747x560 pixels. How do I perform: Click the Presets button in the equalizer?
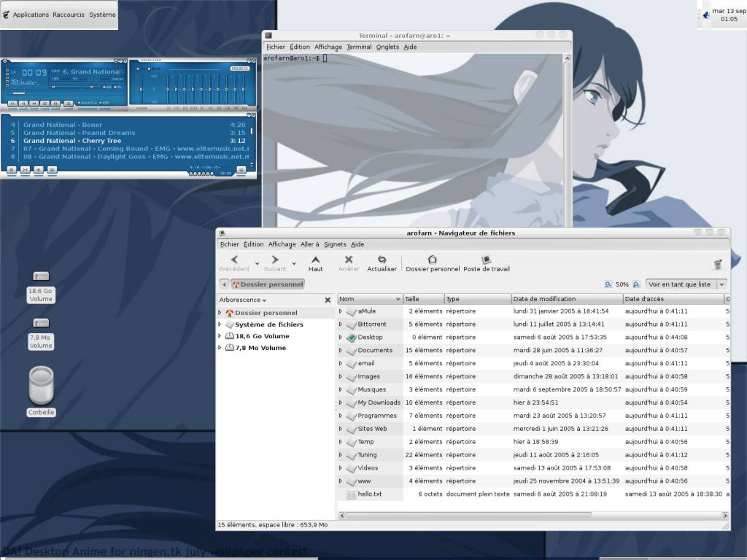coord(239,69)
